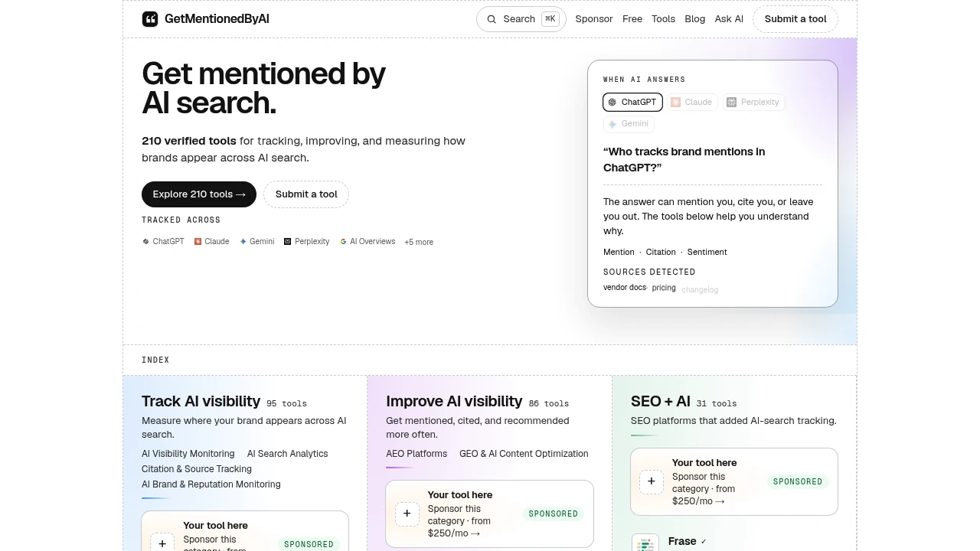980x551 pixels.
Task: Click the ChatGPT icon under Tracked Across
Action: click(145, 241)
